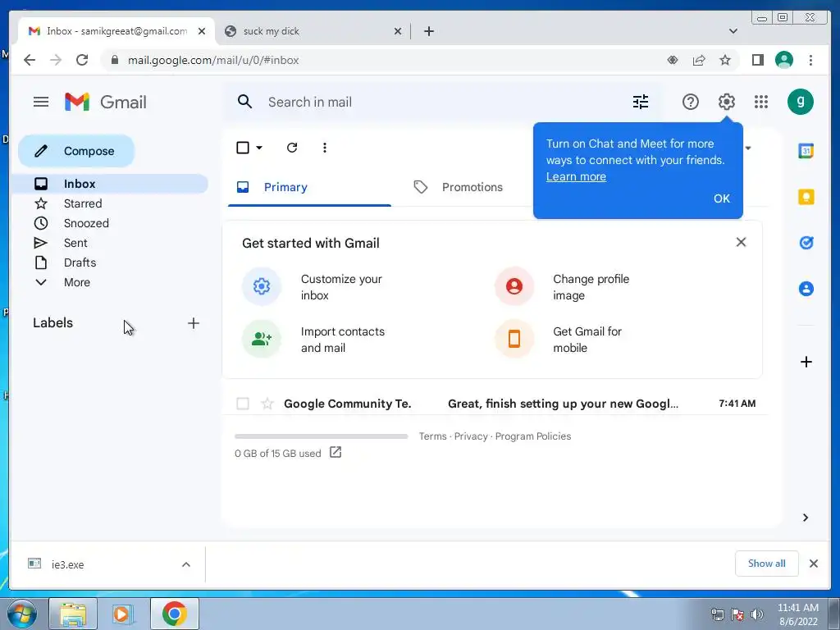Switch to the Promotions tab
Viewport: 840px width, 630px height.
coord(472,187)
